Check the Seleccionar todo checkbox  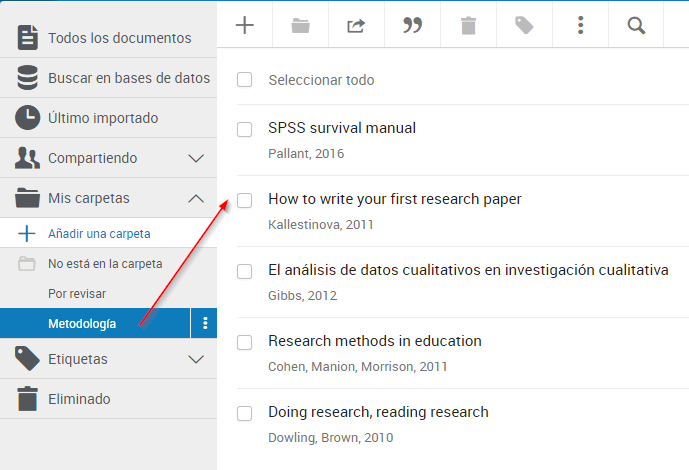244,80
